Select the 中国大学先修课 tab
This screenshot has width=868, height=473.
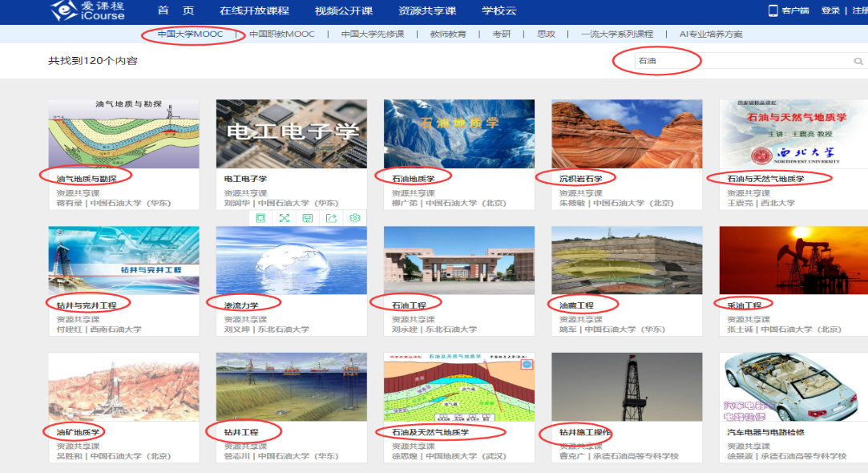373,34
